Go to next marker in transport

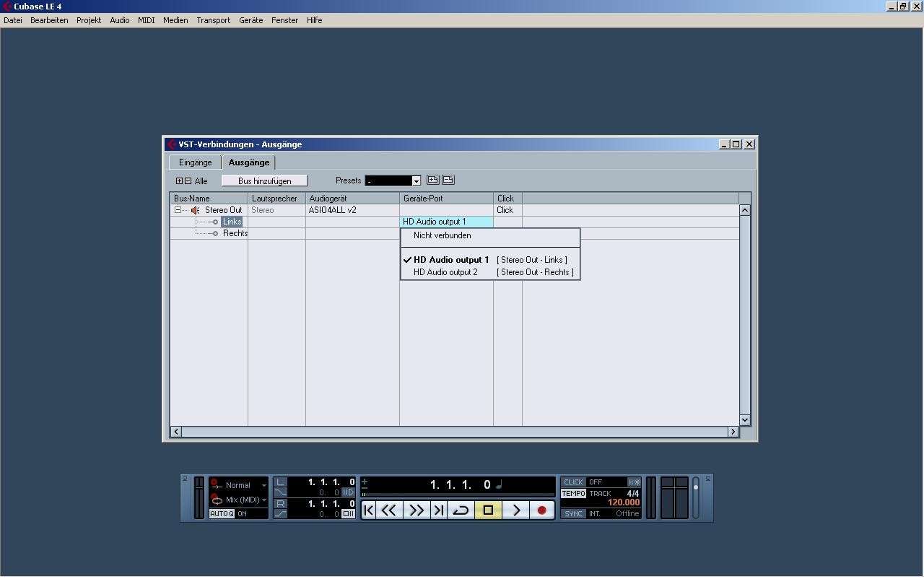[438, 510]
